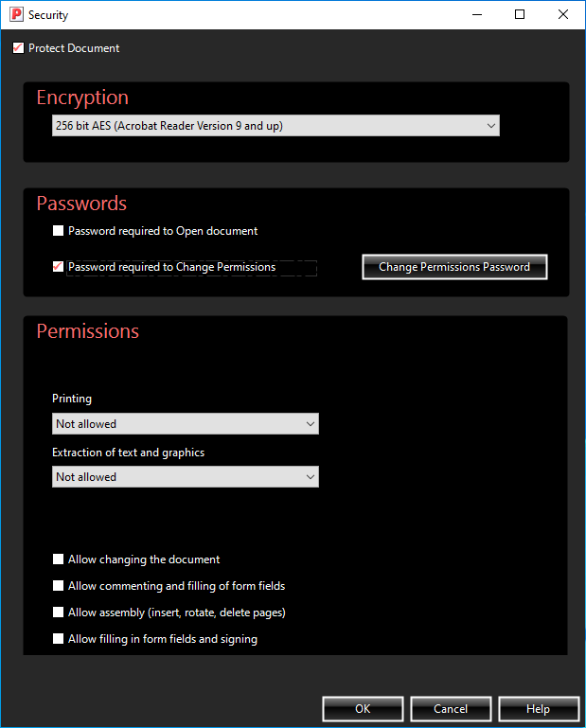The height and width of the screenshot is (728, 586).
Task: Enable Password required to Open document
Action: click(59, 231)
